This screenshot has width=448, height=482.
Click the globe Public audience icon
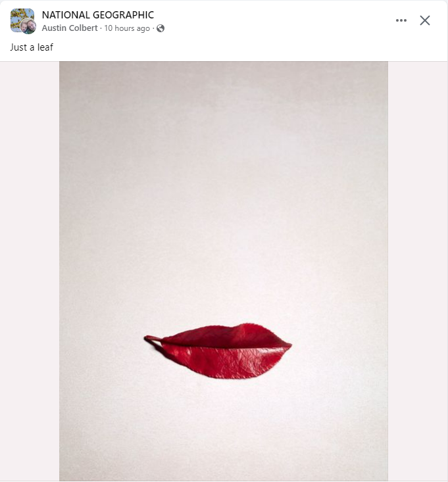[x=161, y=28]
